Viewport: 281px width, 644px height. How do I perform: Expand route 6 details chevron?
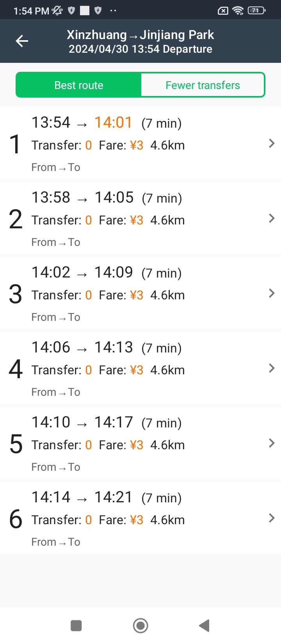pyautogui.click(x=272, y=518)
